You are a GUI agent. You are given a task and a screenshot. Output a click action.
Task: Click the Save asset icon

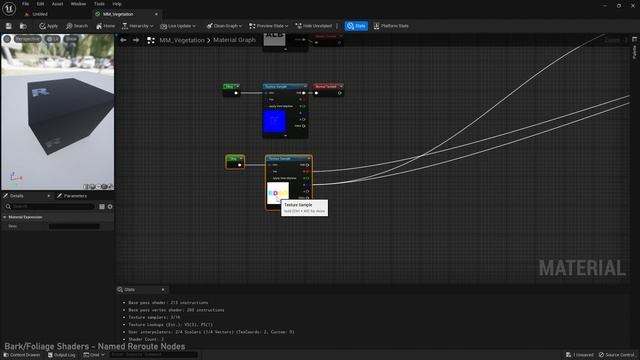click(x=9, y=26)
